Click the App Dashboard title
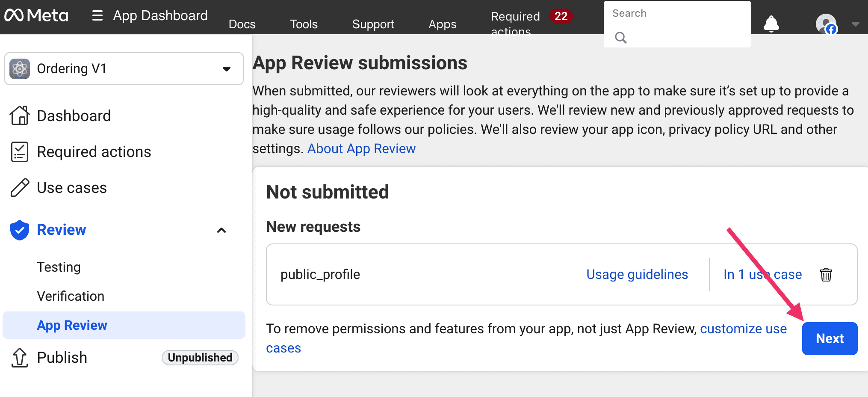 point(160,16)
